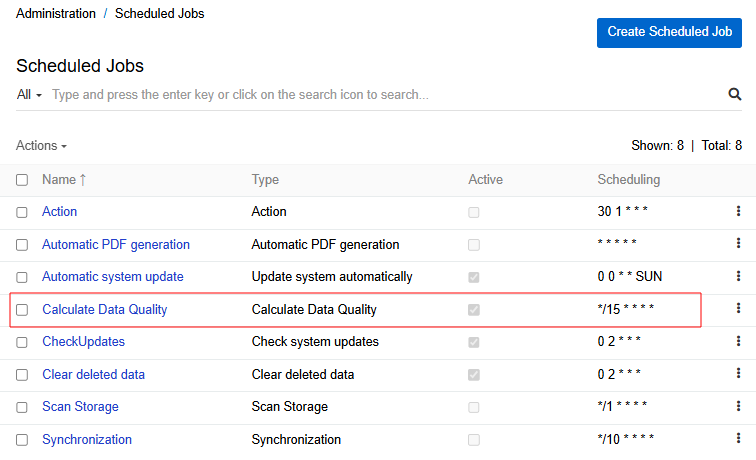Tick the checkbox beside Scan Storage

click(22, 407)
